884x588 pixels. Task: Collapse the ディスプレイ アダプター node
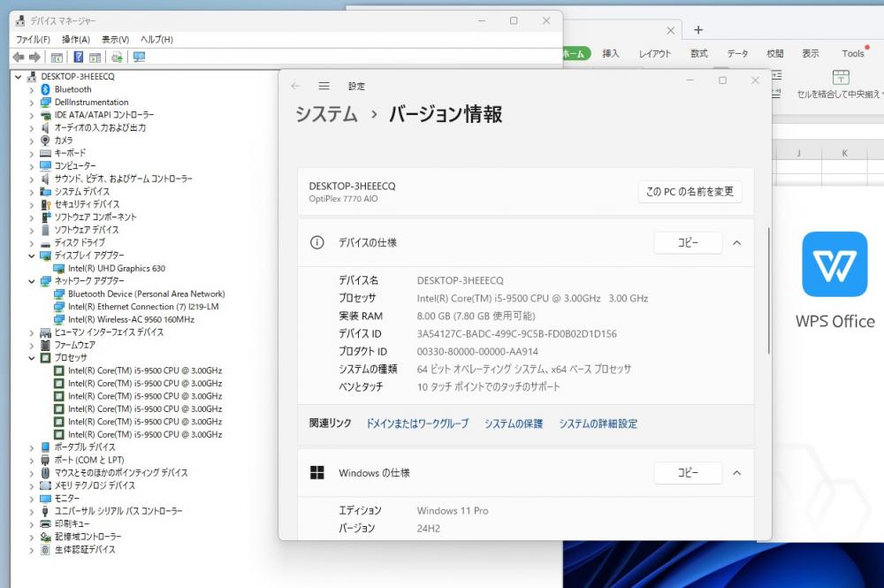click(x=32, y=256)
